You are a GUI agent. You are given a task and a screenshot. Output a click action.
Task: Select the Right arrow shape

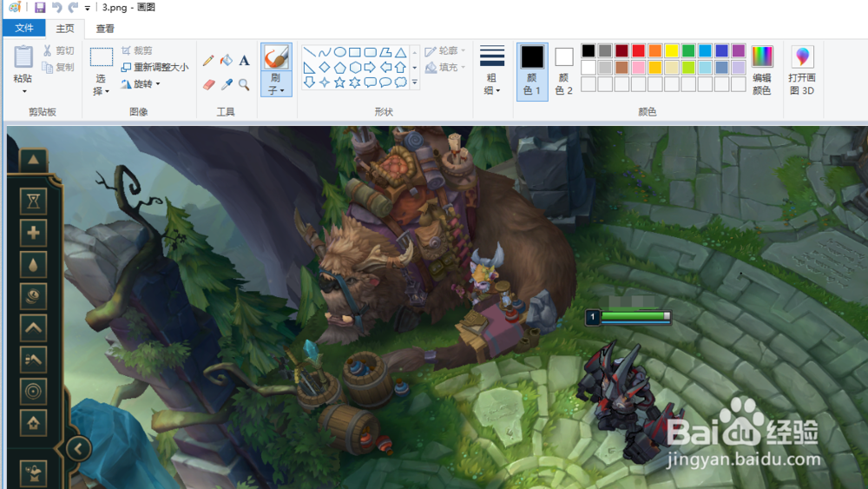pos(371,68)
